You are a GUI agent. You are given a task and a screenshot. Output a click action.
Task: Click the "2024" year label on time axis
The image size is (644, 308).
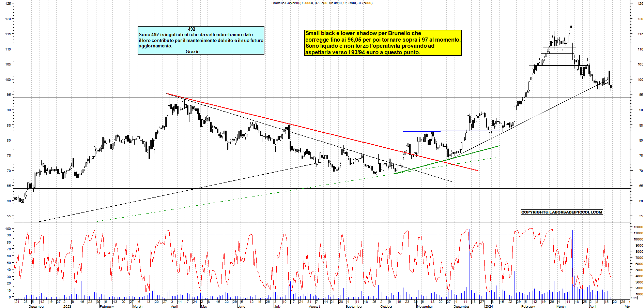coord(489,306)
